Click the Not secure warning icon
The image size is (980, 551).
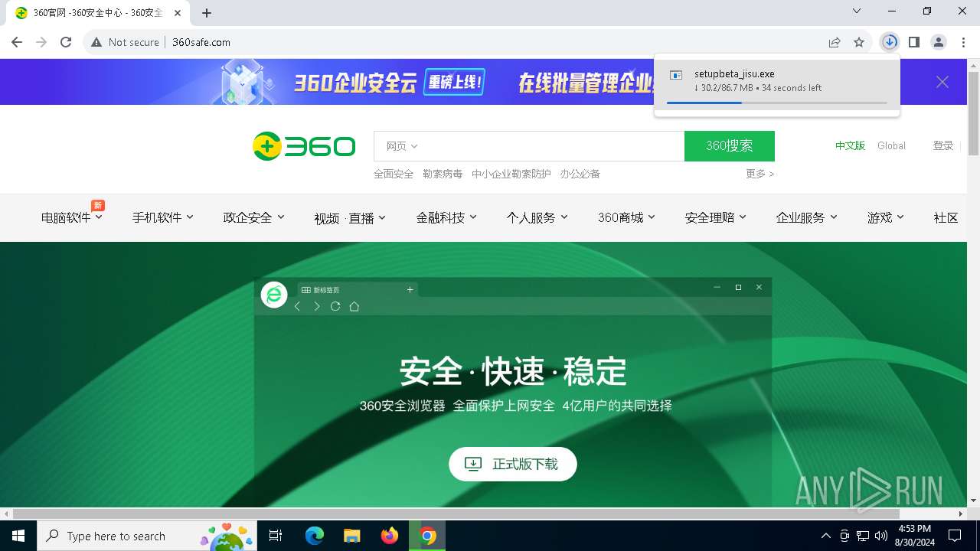(x=96, y=42)
